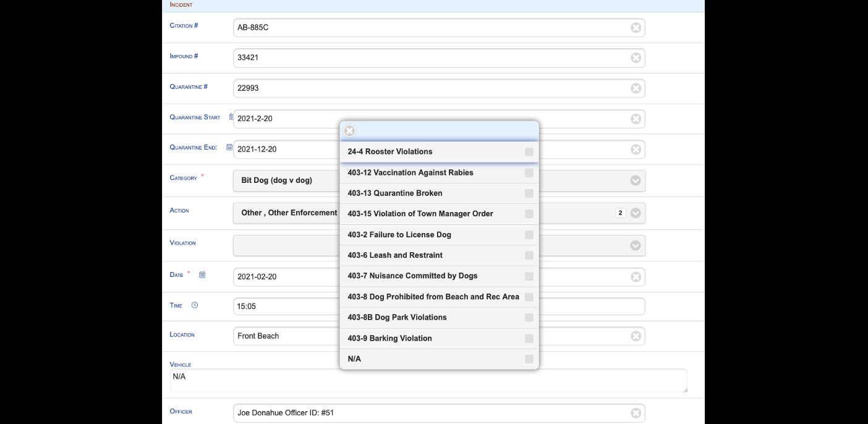Select 403-13 Quarantine Broken from list
Image resolution: width=868 pixels, height=424 pixels.
coord(394,193)
